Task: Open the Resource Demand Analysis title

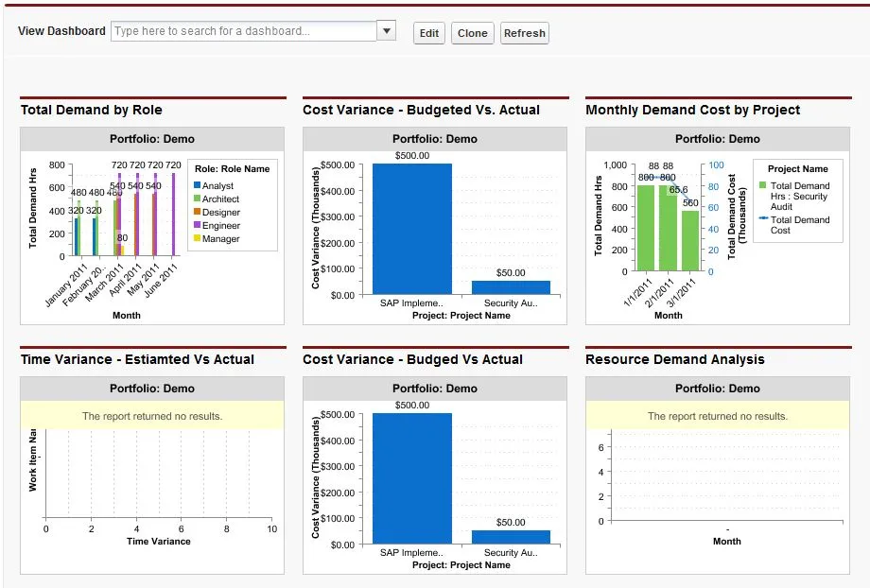Action: pyautogui.click(x=675, y=359)
